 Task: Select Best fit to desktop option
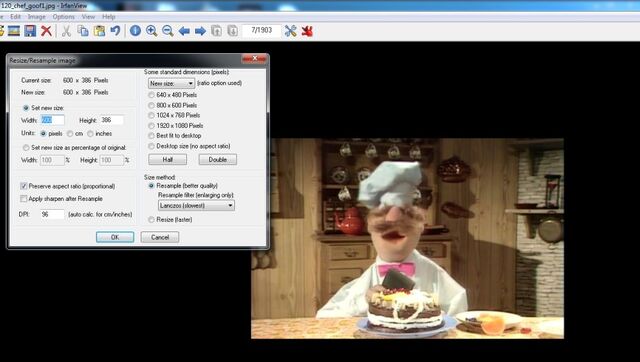[x=151, y=136]
